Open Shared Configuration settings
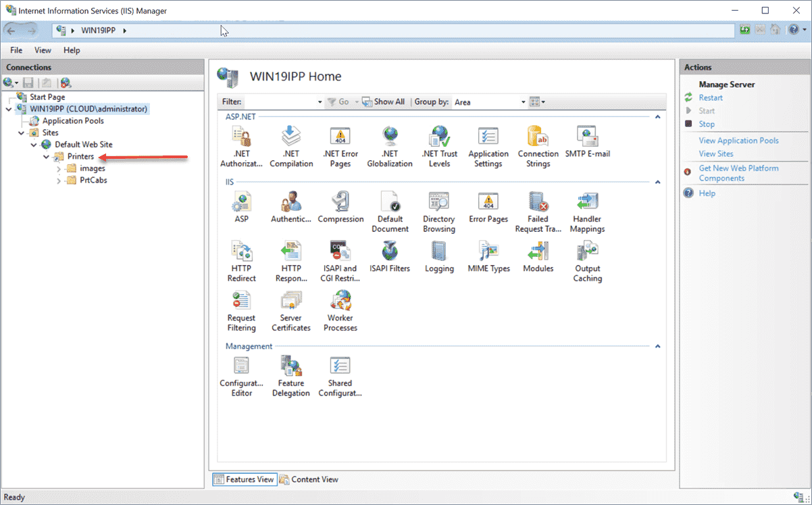This screenshot has height=505, width=812. point(340,370)
